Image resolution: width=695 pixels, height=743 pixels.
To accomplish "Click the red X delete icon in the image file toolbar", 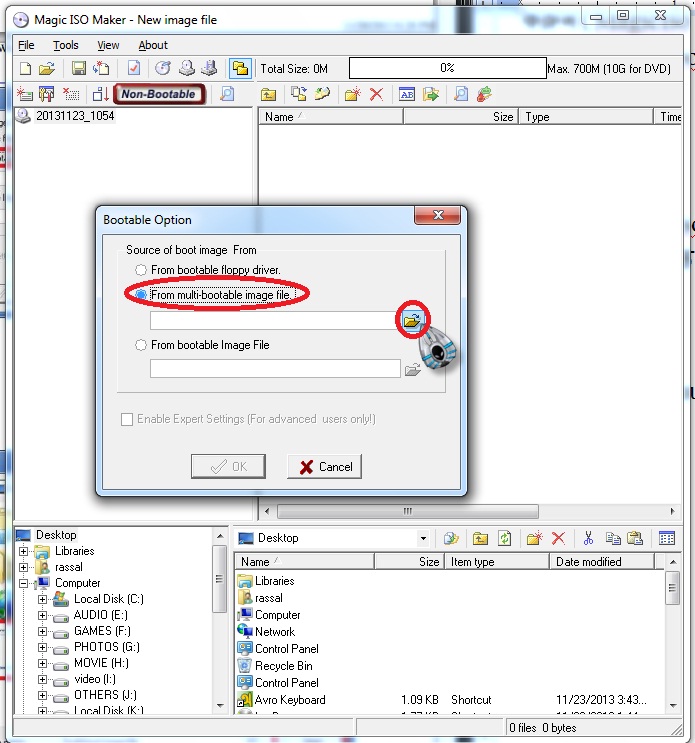I will 376,94.
